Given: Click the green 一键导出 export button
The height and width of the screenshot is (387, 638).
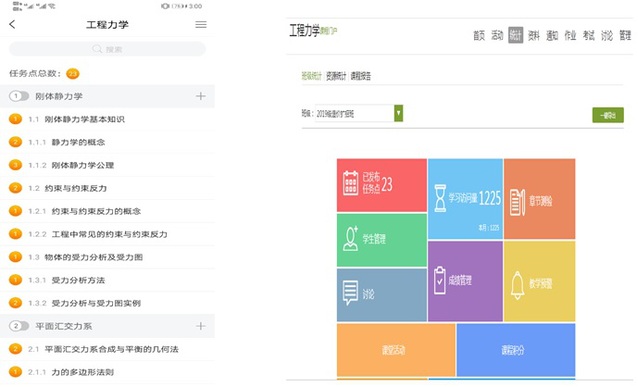Looking at the screenshot, I should [x=608, y=115].
